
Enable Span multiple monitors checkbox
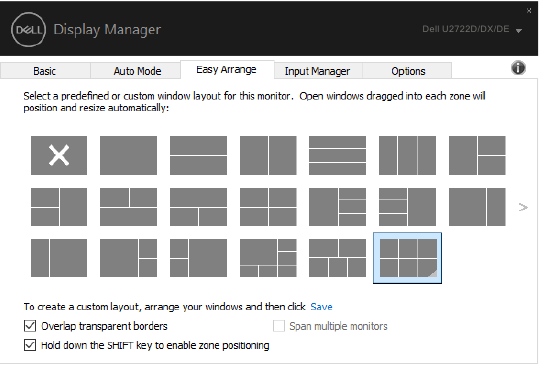tap(279, 326)
